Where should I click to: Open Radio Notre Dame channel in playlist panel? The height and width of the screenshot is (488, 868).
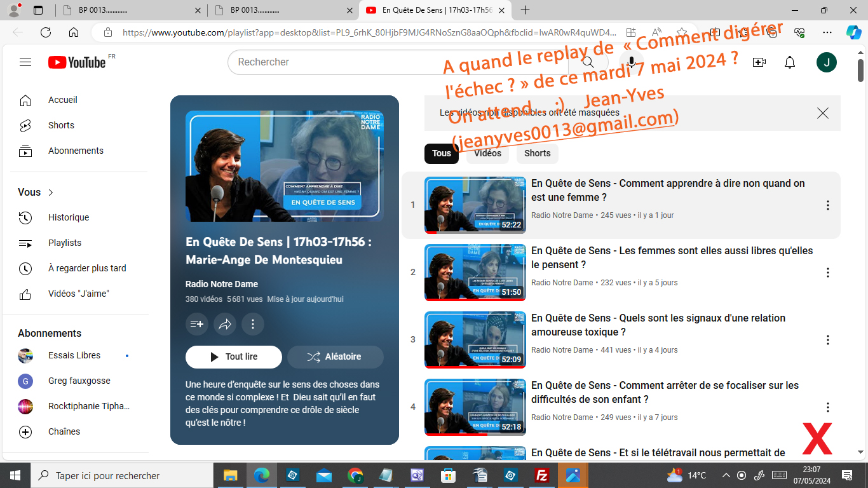tap(222, 284)
